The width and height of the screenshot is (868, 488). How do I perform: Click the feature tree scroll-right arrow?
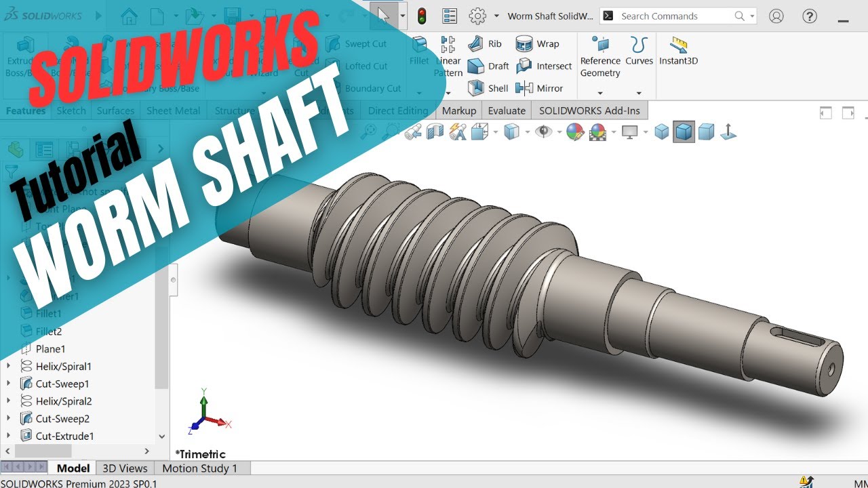pyautogui.click(x=147, y=451)
